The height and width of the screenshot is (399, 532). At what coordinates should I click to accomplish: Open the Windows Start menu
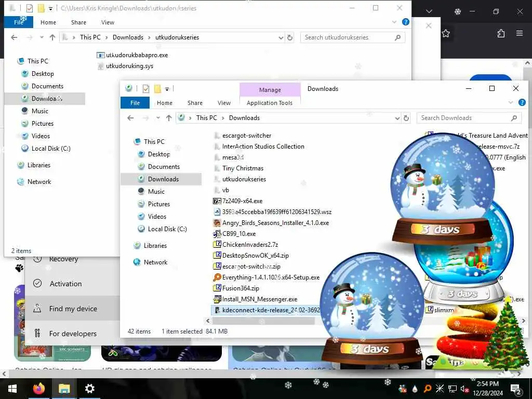click(12, 389)
